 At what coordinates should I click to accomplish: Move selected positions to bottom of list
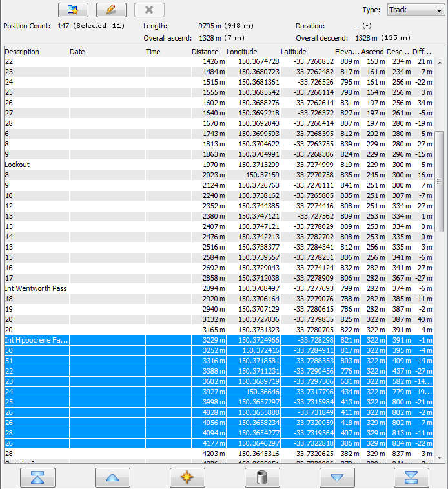pyautogui.click(x=411, y=478)
